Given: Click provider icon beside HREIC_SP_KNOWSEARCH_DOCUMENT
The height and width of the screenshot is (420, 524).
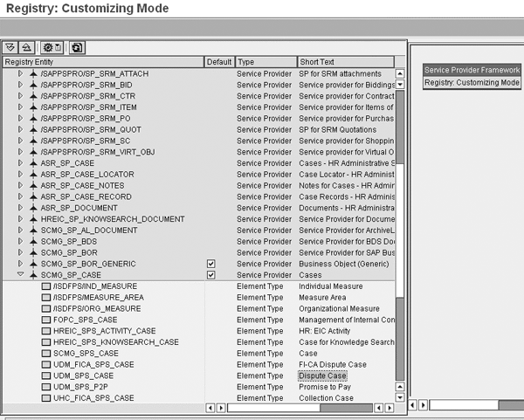Looking at the screenshot, I should coord(34,219).
